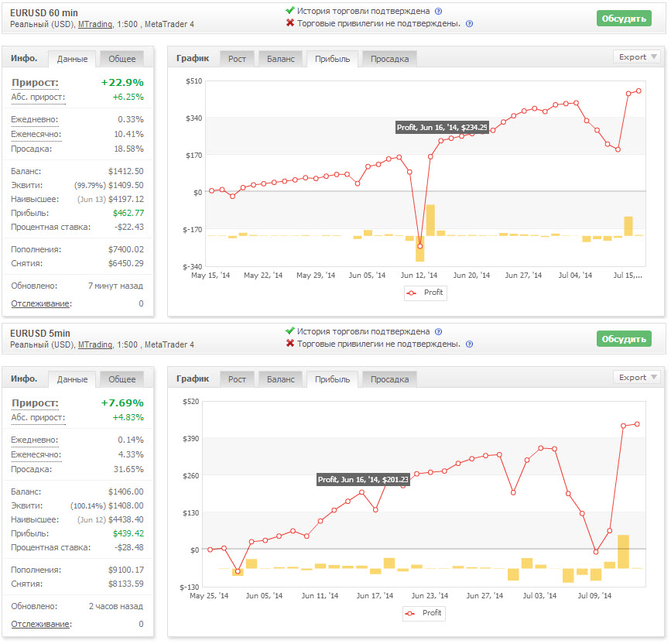
Task: Click the $1406.00 balance value
Action: point(126,492)
